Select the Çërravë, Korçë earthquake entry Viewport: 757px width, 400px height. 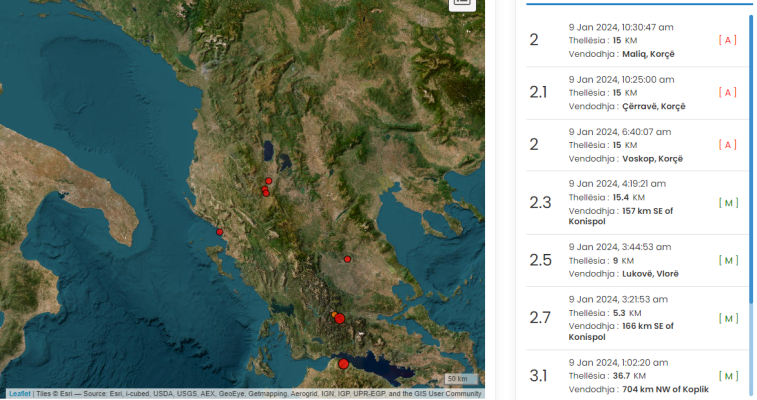pyautogui.click(x=636, y=93)
